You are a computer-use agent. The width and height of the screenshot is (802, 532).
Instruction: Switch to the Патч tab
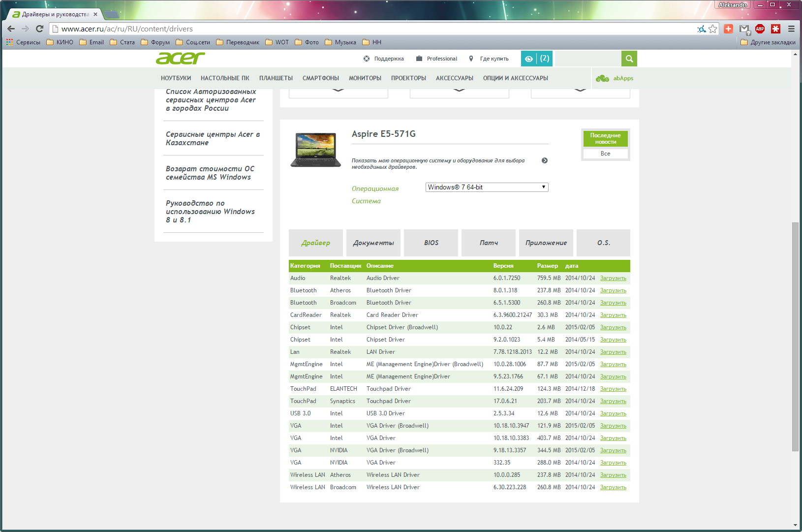coord(489,243)
